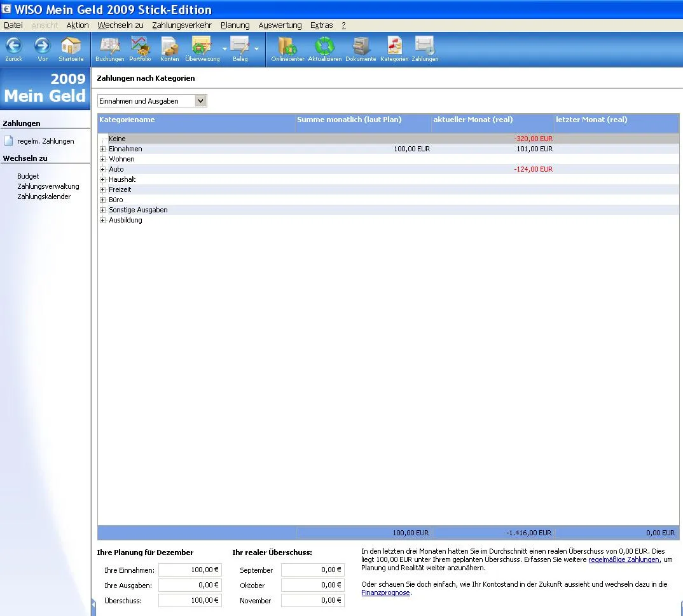Follow the regelmäßige Zahlungen link
Screen dimensions: 683x616
coord(623,559)
